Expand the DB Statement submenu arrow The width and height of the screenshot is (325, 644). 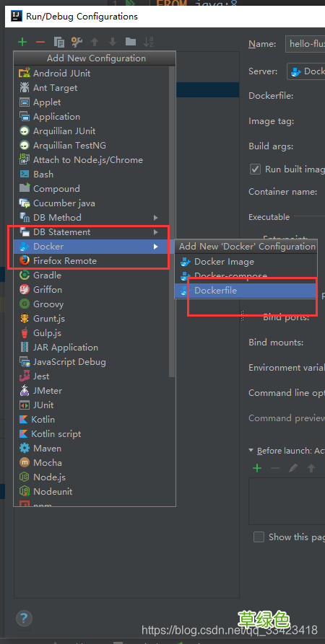click(155, 232)
